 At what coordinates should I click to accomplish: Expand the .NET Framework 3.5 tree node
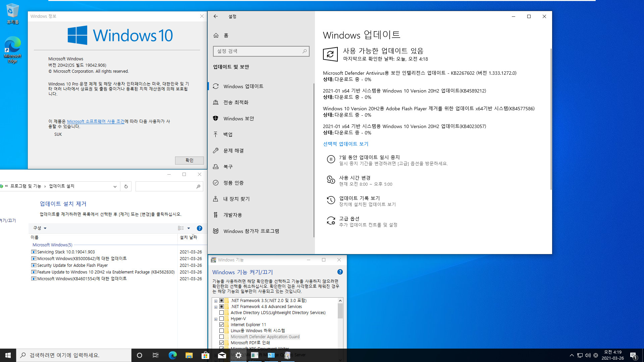coord(216,301)
